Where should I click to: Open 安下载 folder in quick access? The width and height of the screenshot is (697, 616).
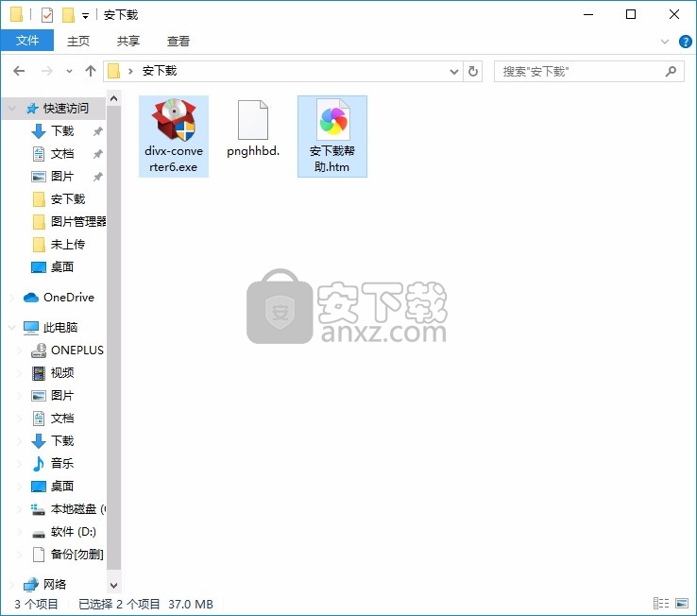(x=68, y=198)
